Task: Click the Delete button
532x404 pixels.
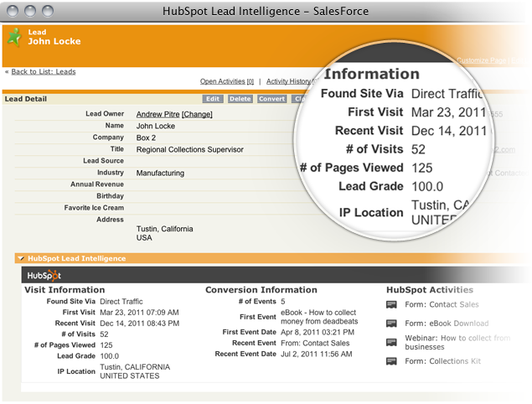Action: tap(240, 99)
